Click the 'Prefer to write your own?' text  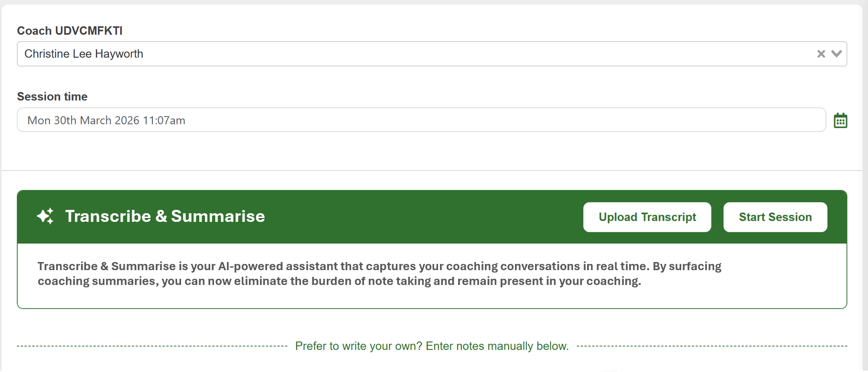(359, 346)
